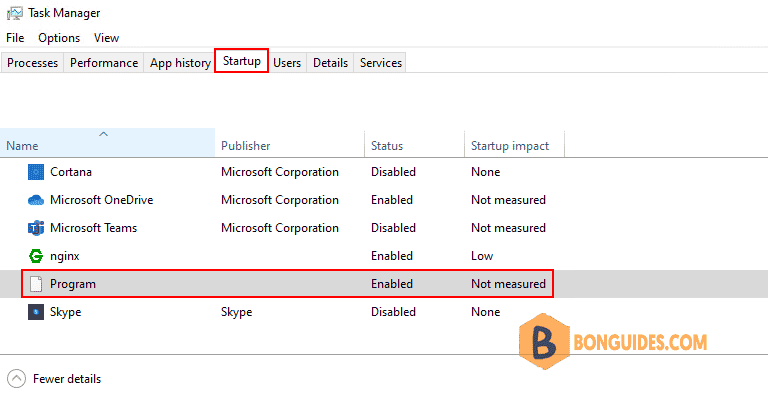Click the Skype app icon

[x=36, y=312]
